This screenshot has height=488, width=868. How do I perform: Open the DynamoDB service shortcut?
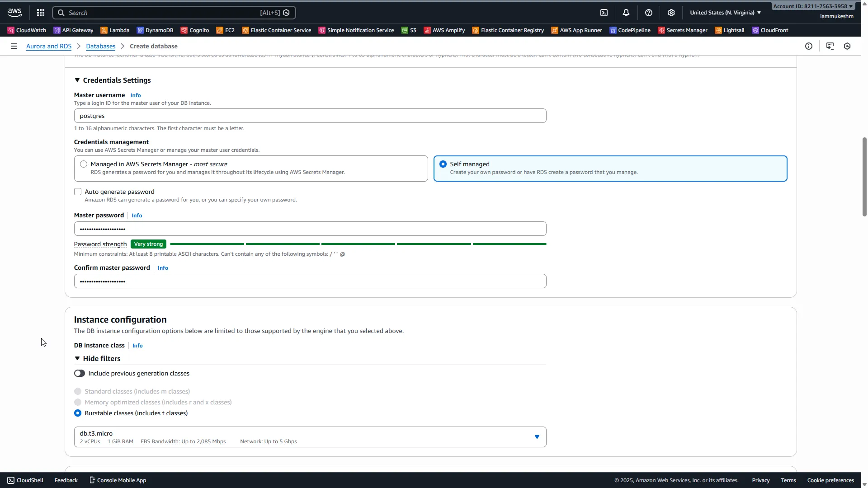coord(155,30)
